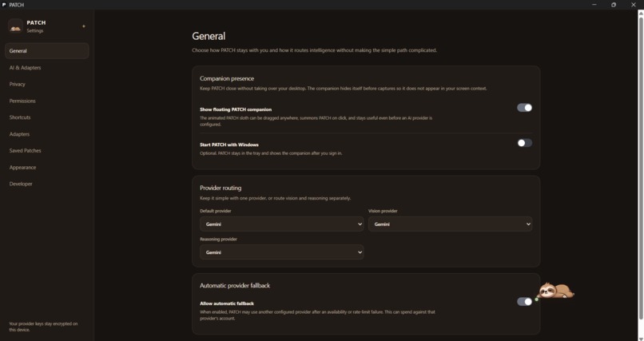Click 'Your provider keys stay encrypted' note
Image resolution: width=644 pixels, height=341 pixels.
coord(43,327)
